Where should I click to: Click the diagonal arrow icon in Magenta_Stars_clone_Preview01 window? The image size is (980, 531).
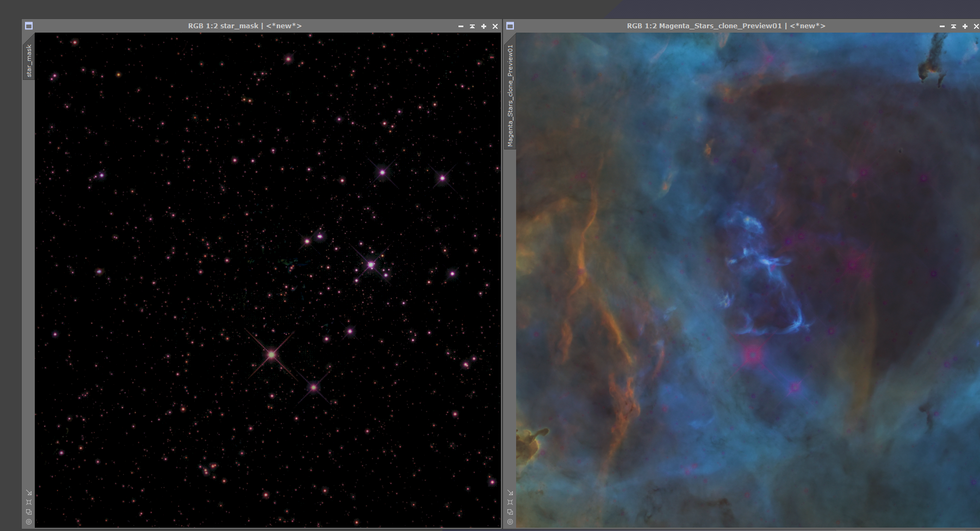pos(510,493)
